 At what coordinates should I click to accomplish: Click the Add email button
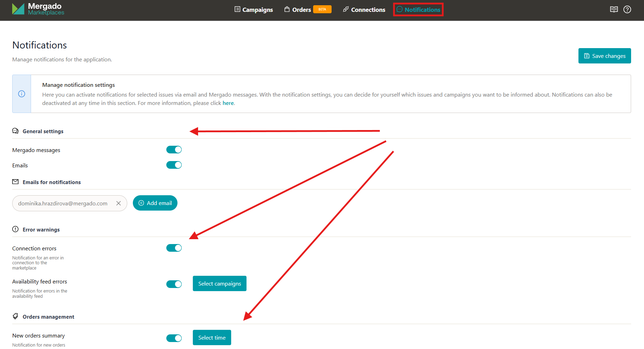pyautogui.click(x=155, y=203)
